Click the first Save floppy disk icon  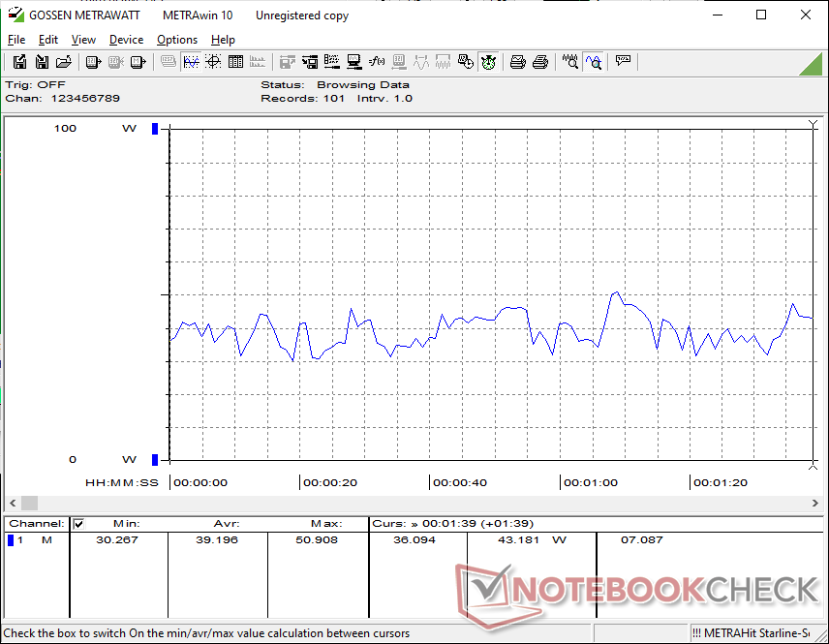pyautogui.click(x=19, y=62)
